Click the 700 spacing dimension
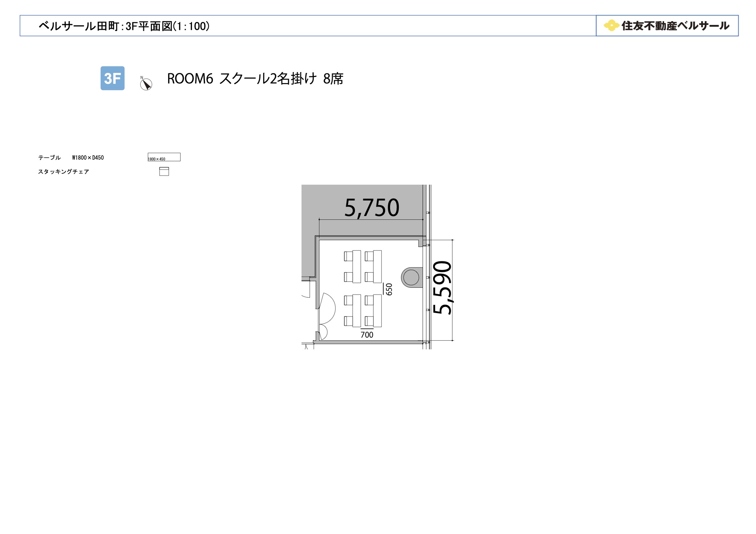This screenshot has width=756, height=534. pos(367,335)
